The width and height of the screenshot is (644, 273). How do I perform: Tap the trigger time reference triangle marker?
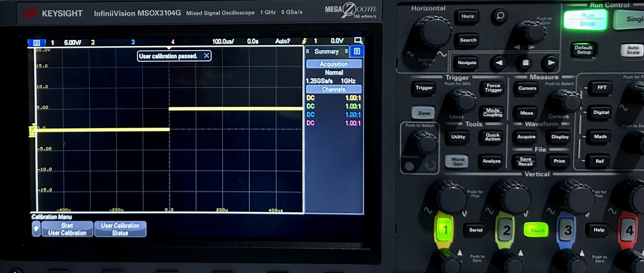click(169, 48)
